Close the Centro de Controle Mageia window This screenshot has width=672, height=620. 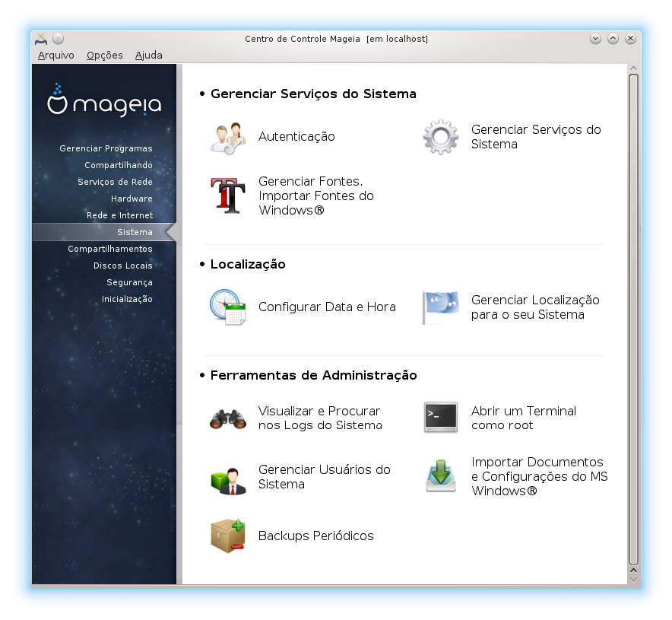click(x=630, y=39)
